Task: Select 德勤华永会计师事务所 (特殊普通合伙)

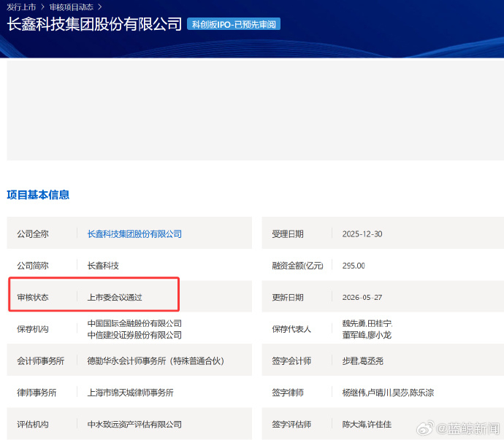Action: pos(156,360)
